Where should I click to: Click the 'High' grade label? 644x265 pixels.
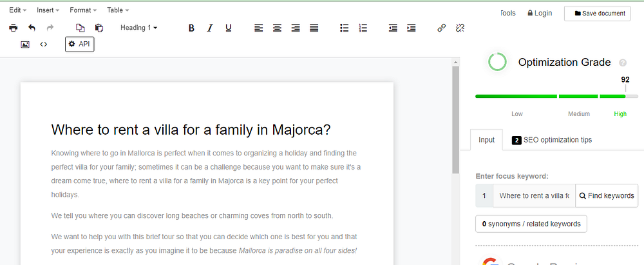pos(620,114)
